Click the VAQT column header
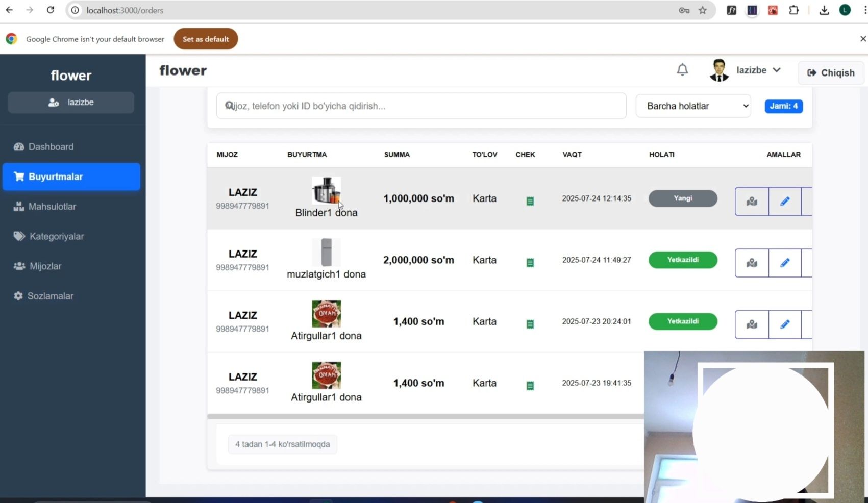The image size is (868, 503). tap(572, 155)
